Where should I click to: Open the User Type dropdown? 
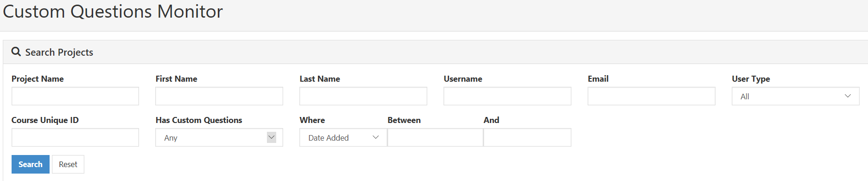[x=795, y=96]
